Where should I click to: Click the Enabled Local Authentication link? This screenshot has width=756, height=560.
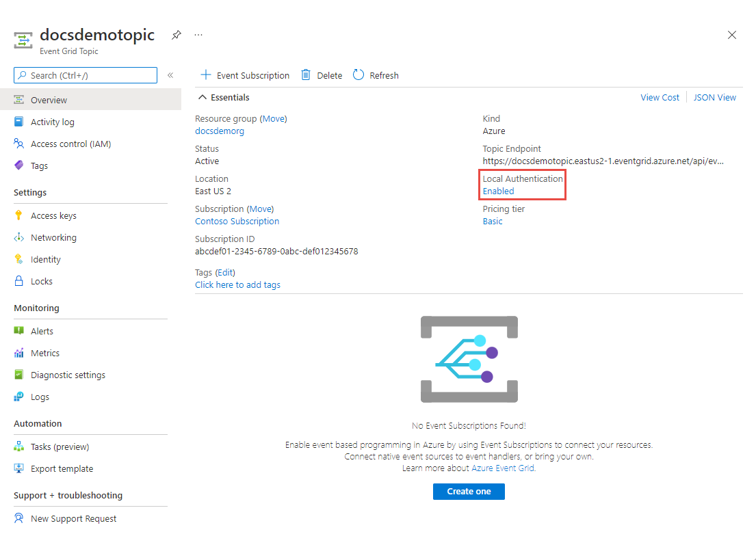point(498,191)
